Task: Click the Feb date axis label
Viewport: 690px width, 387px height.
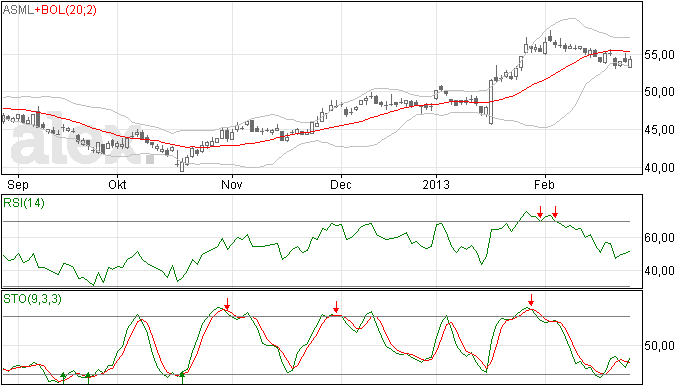Action: [x=544, y=184]
